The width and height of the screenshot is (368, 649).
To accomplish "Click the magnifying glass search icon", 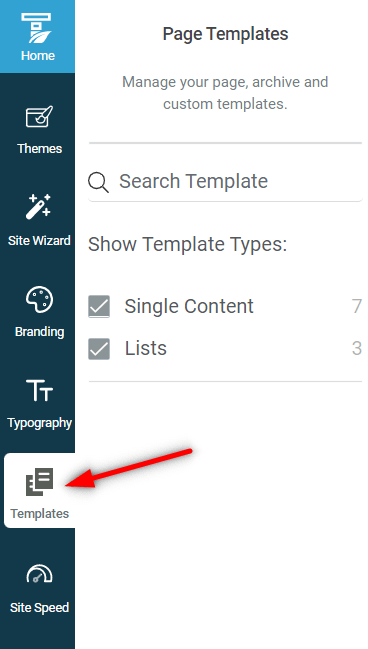I will tap(99, 183).
